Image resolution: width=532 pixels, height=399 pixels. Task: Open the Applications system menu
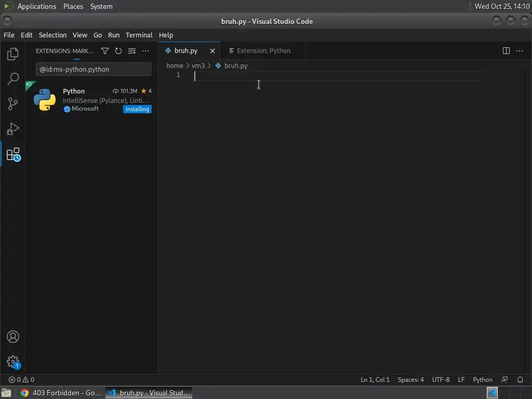point(37,6)
